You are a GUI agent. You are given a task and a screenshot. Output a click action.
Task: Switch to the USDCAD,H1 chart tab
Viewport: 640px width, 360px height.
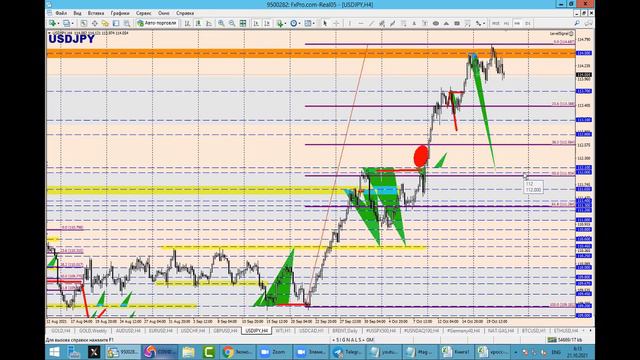(311, 331)
